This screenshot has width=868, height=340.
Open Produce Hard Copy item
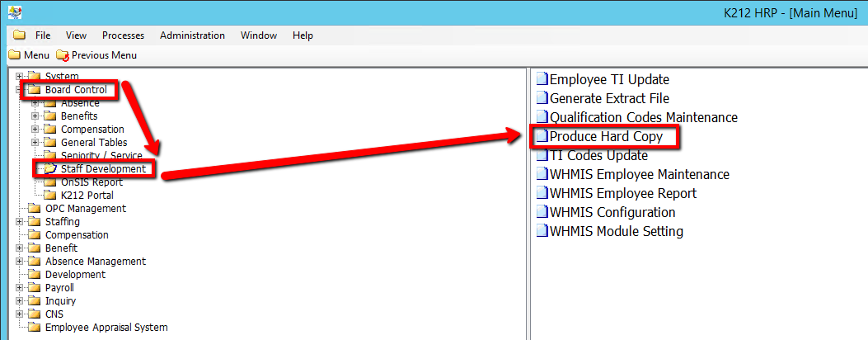tap(605, 137)
